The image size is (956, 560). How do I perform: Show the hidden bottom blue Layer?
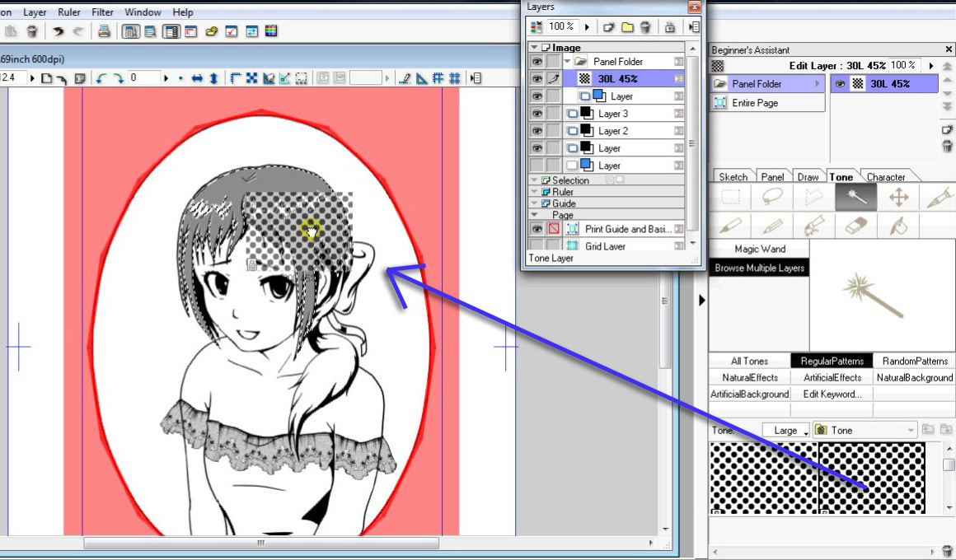(537, 166)
